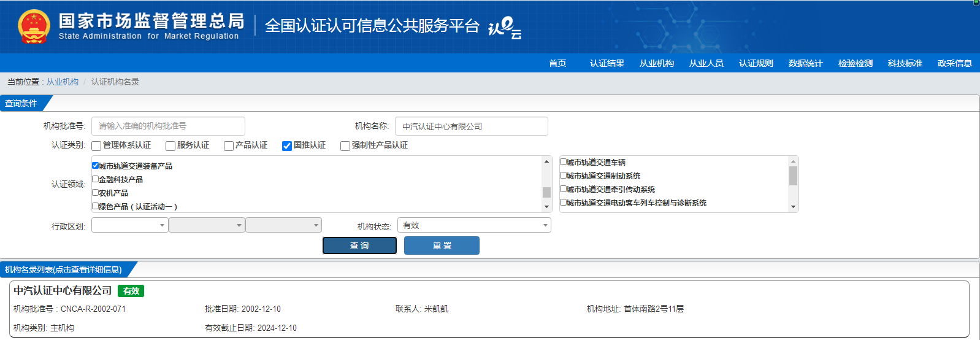
Task: Click the 重置 reset button
Action: [x=442, y=245]
